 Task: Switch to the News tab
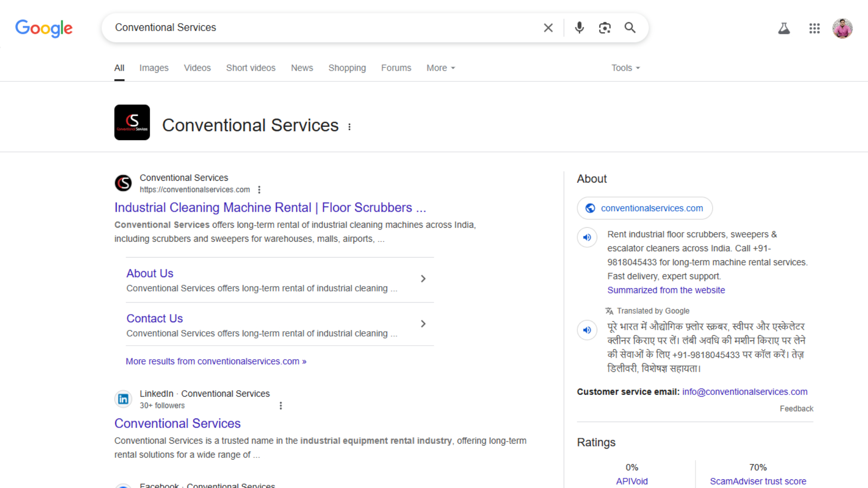tap(302, 68)
